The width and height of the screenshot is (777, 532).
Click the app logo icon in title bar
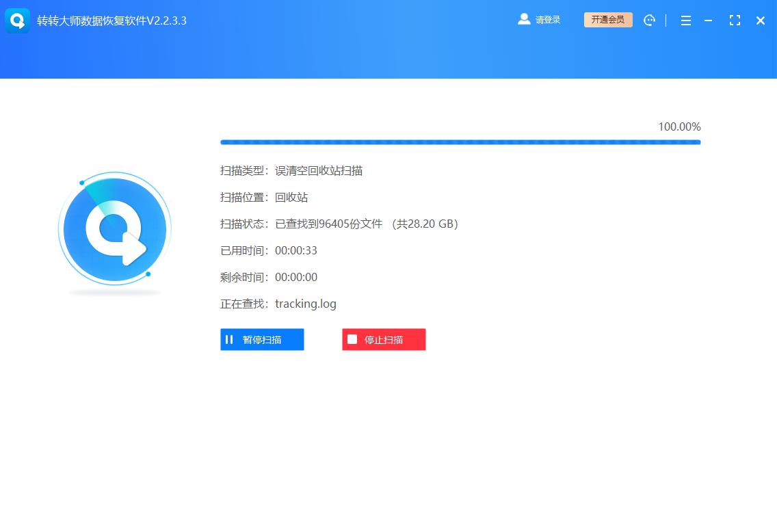coord(16,21)
